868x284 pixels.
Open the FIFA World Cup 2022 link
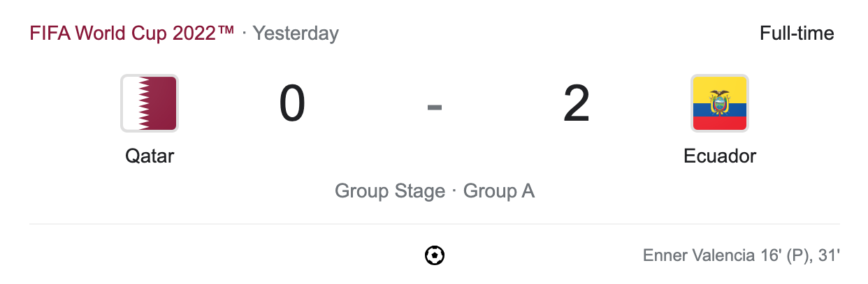[131, 33]
